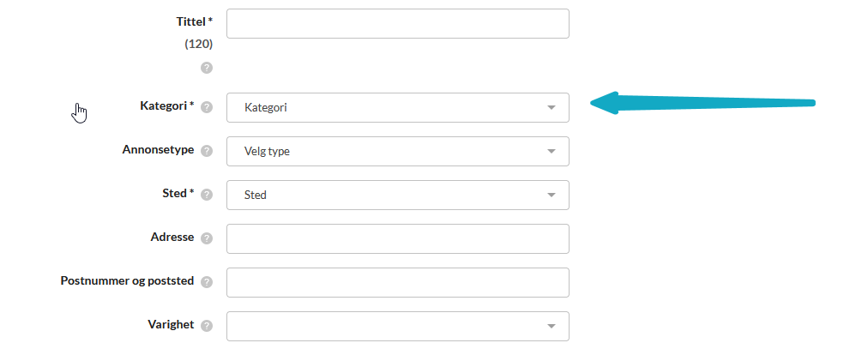Click the Tittel text field
Screen dimensions: 868x349
(x=397, y=24)
